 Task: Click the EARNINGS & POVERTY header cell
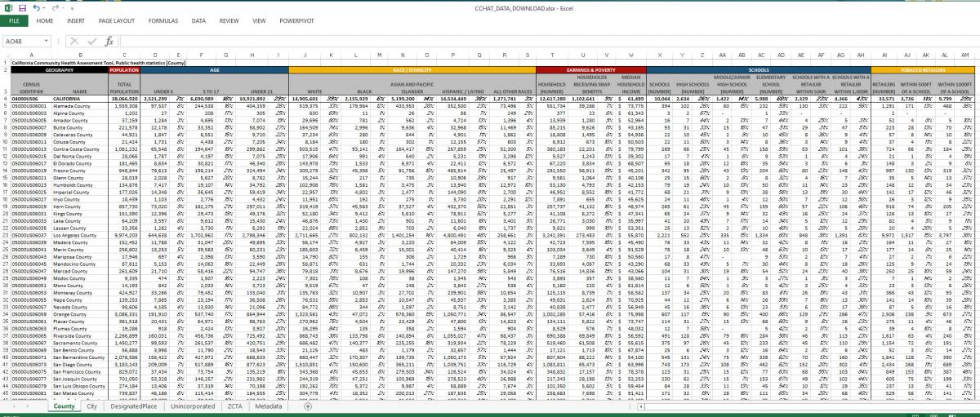590,70
